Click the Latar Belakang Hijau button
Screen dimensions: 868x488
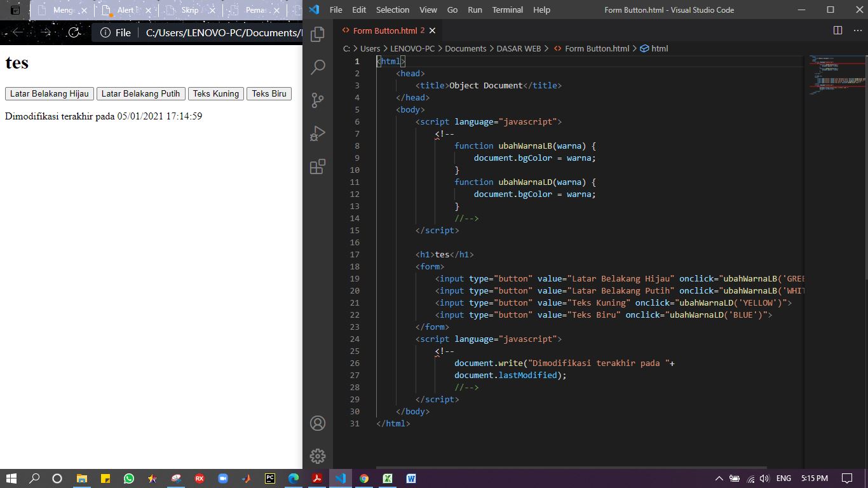click(49, 93)
